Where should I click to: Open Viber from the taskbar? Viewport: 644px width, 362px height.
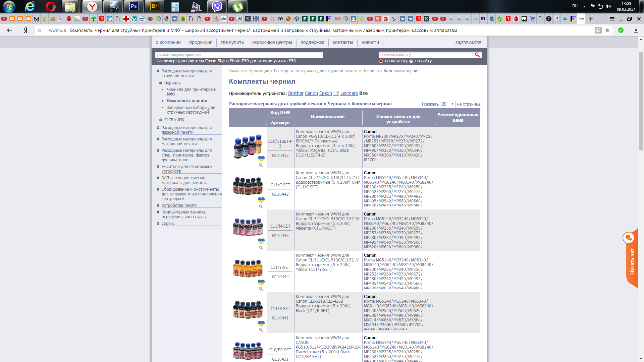(217, 6)
